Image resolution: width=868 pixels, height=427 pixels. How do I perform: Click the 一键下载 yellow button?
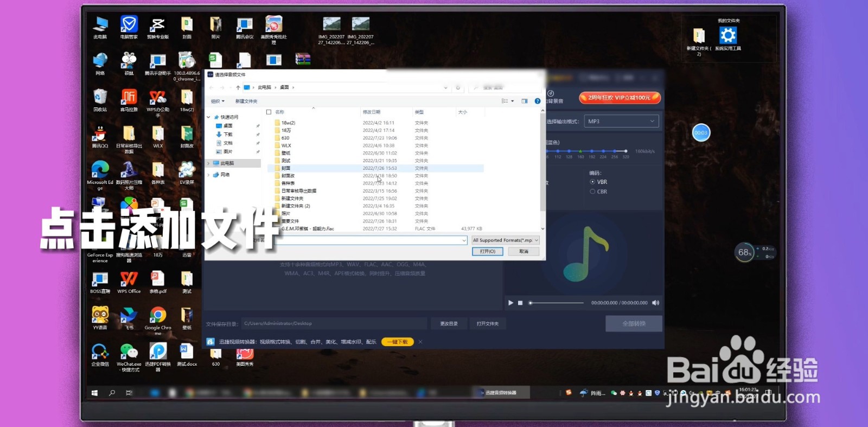(x=398, y=342)
